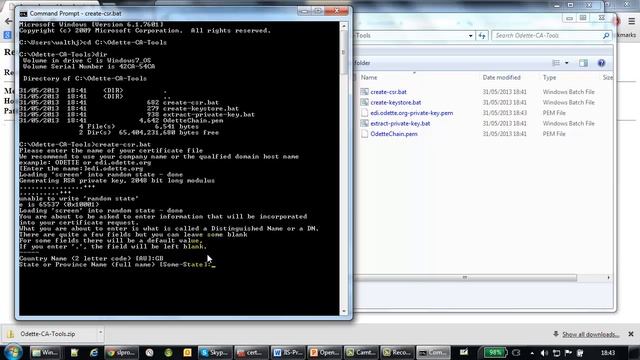Check the battery 98% indicator in the tray

[494, 352]
